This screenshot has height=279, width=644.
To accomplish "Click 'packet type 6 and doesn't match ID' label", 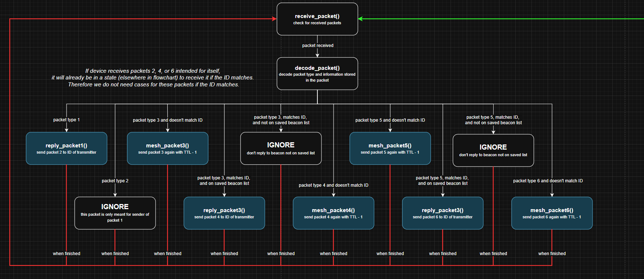I will coord(548,181).
